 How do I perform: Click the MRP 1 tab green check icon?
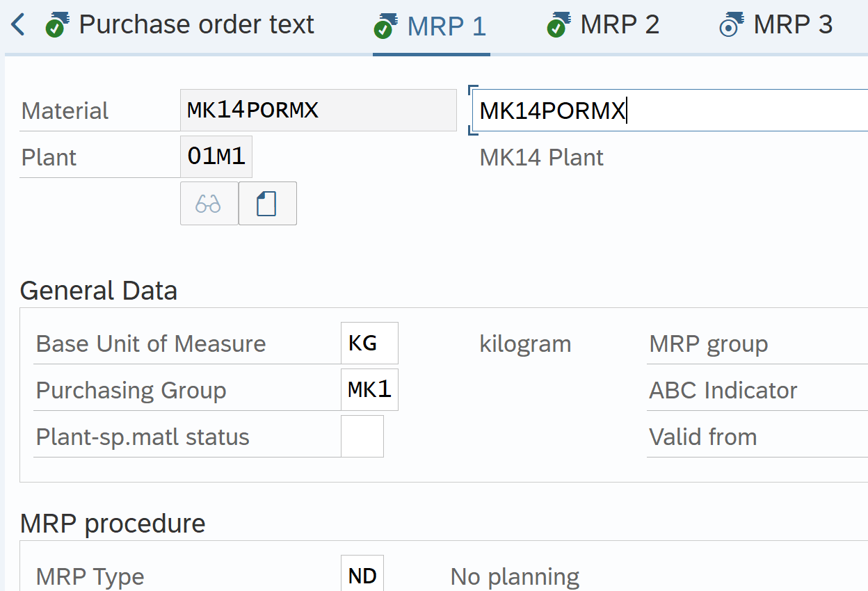(x=385, y=26)
